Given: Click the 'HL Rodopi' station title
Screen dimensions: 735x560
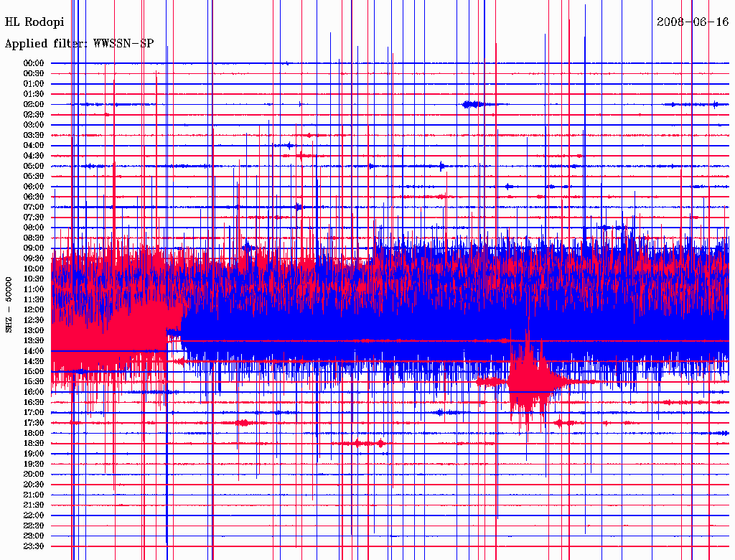Looking at the screenshot, I should (x=34, y=22).
